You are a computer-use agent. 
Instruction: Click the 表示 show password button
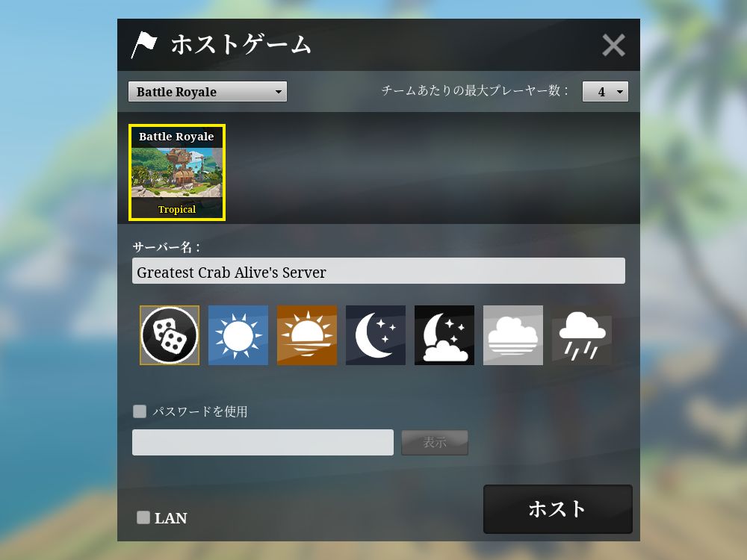pyautogui.click(x=435, y=442)
